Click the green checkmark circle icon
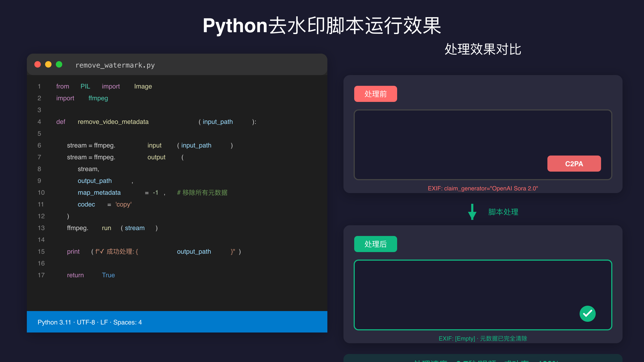 pos(587,313)
